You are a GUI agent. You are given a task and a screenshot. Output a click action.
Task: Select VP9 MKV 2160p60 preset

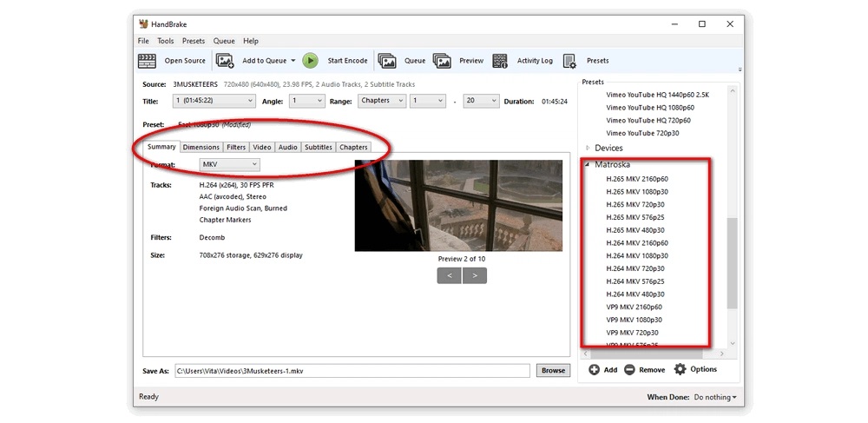pyautogui.click(x=634, y=307)
